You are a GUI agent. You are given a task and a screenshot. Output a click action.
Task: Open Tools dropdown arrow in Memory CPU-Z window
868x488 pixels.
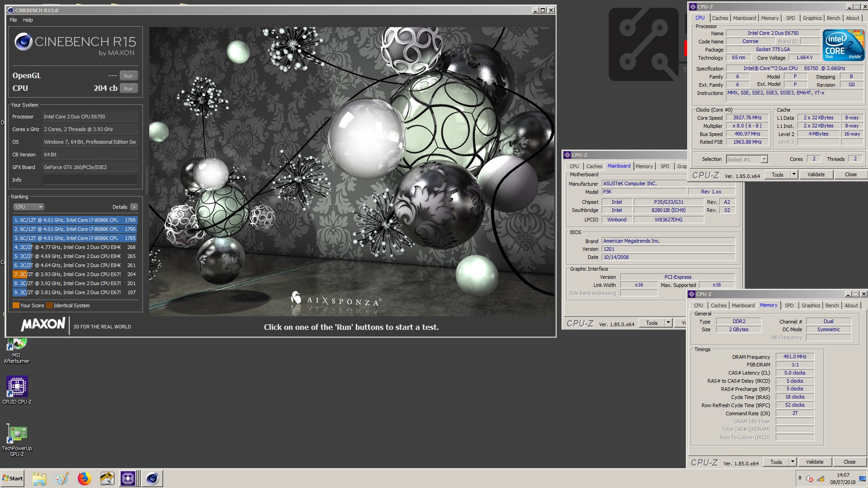click(x=793, y=462)
